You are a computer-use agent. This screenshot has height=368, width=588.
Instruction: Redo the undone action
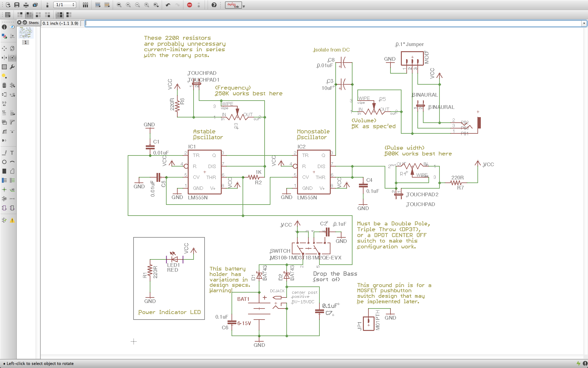pos(177,5)
